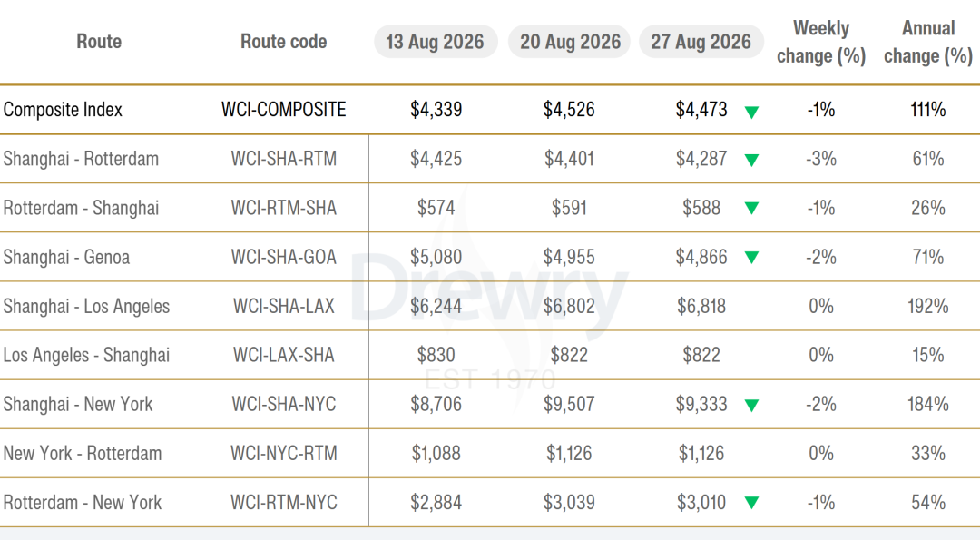980x540 pixels.
Task: Click the Weekly change (%) header
Action: pos(821,42)
